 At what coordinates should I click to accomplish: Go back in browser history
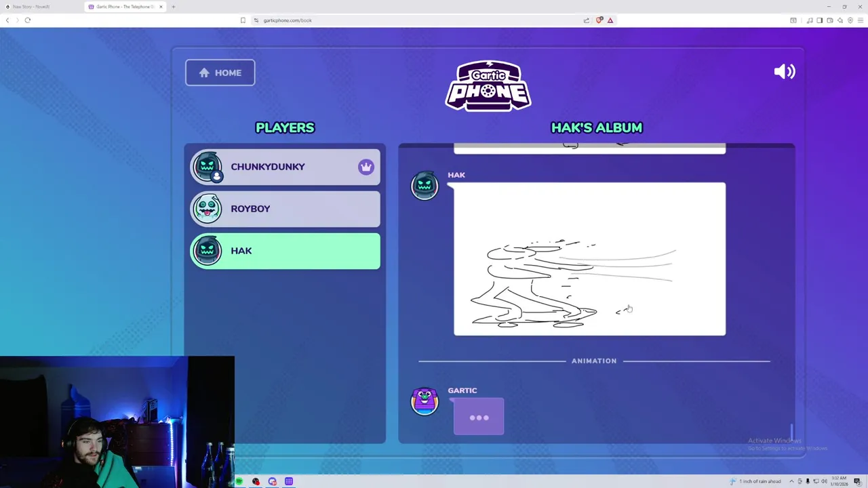click(x=7, y=20)
